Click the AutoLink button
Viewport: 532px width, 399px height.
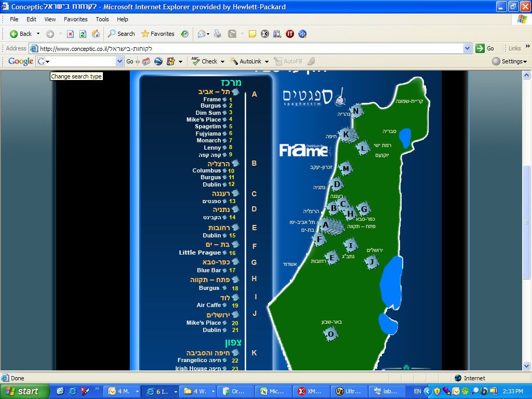click(246, 61)
